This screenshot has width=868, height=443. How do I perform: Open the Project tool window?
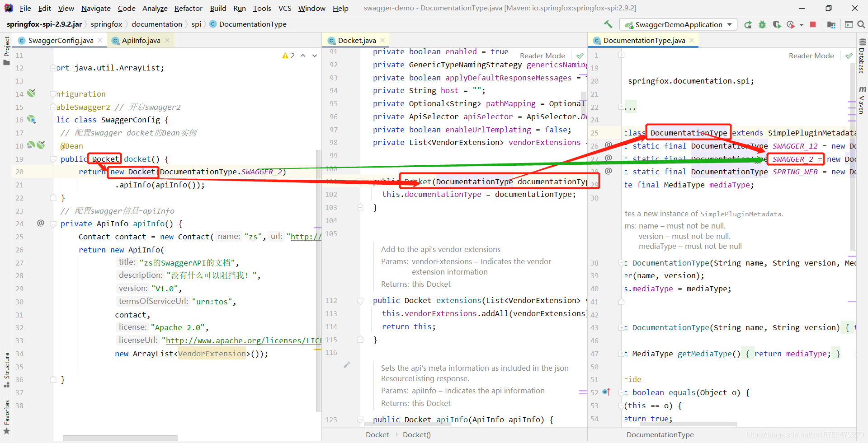(7, 50)
